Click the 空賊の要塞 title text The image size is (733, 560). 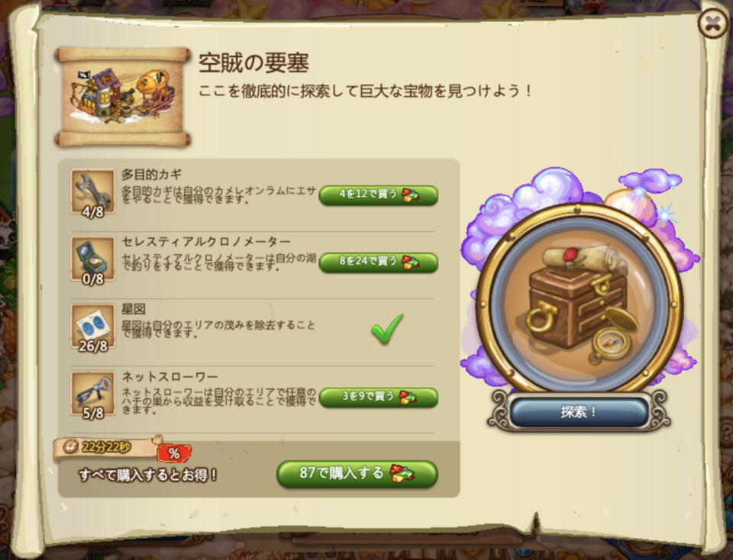(x=253, y=63)
